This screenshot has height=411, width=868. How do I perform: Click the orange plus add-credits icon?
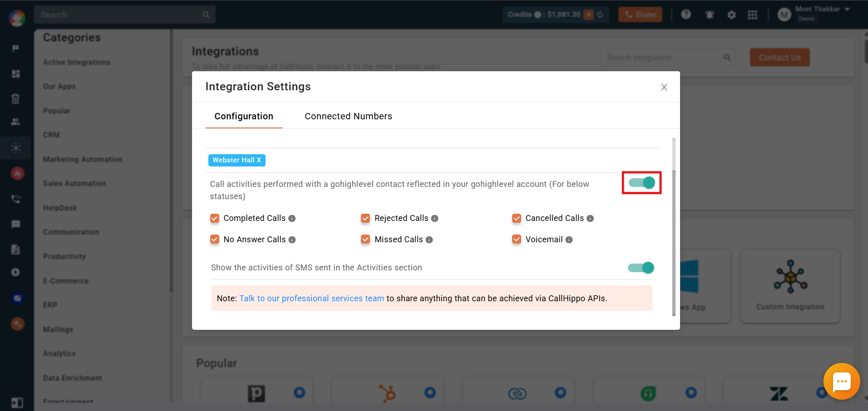tap(589, 15)
